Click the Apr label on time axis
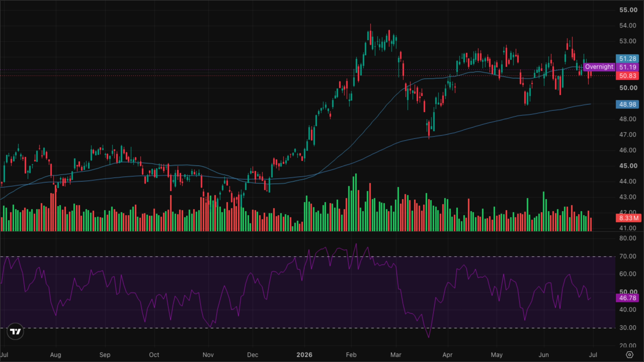Viewport: 644px width, 362px height. point(447,355)
